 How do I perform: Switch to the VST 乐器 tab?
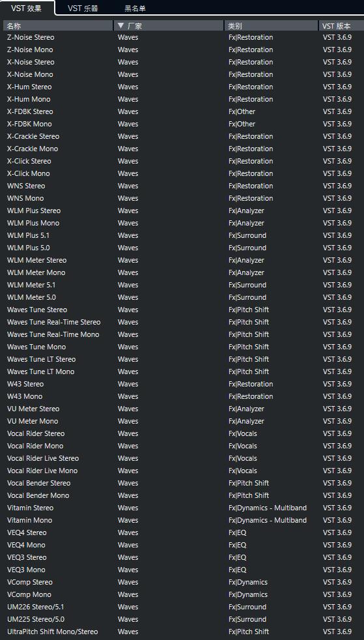(83, 8)
